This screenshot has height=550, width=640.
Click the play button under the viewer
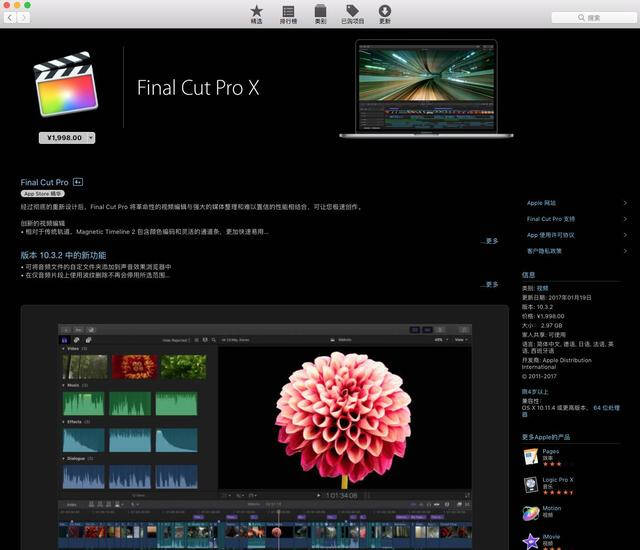pos(318,495)
